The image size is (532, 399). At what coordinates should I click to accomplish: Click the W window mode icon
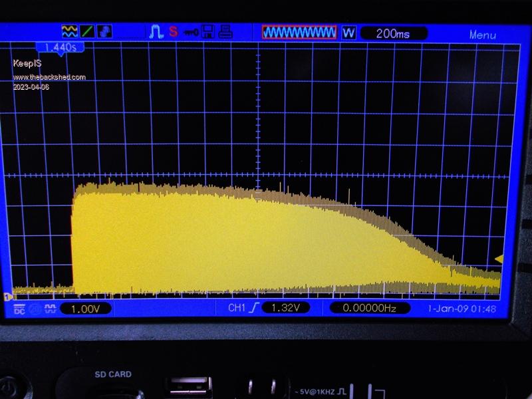point(350,32)
